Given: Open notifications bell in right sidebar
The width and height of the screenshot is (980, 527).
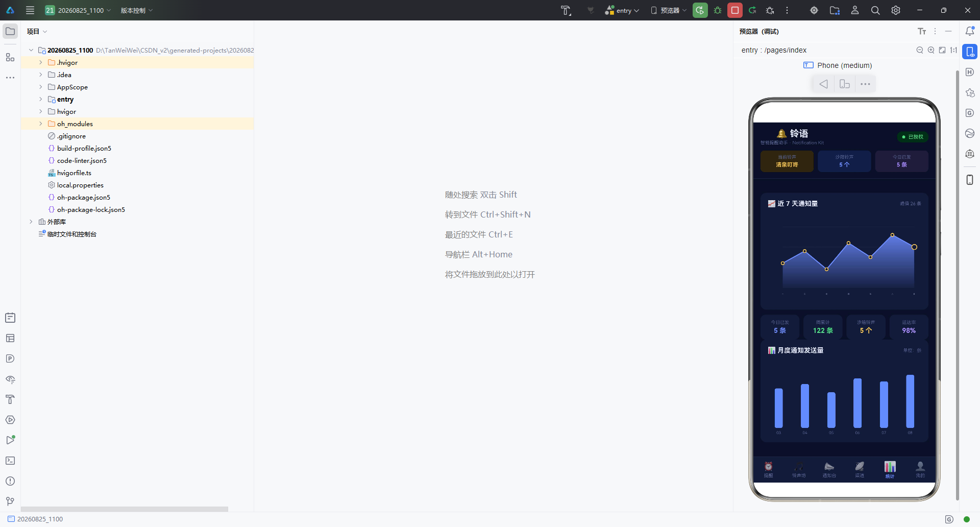Looking at the screenshot, I should pos(970,31).
